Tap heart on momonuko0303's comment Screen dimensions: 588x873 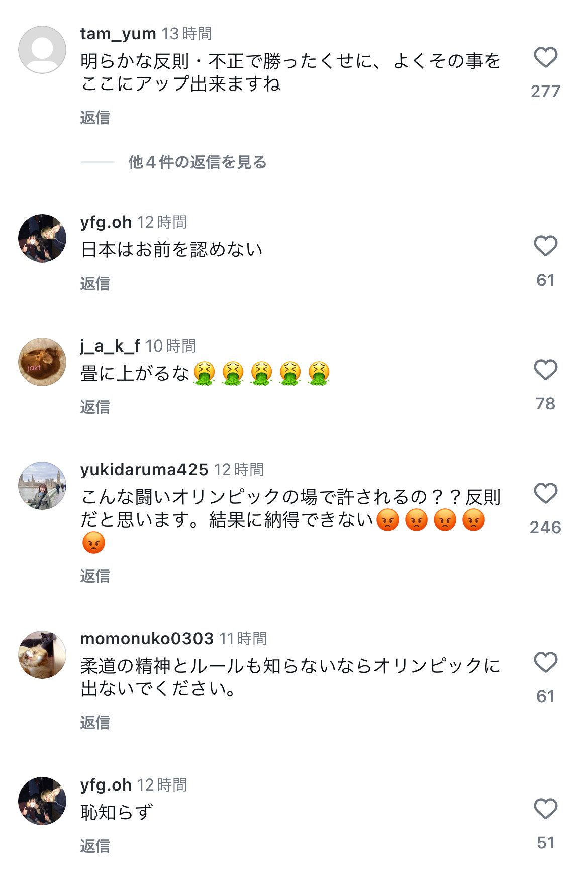click(x=545, y=662)
